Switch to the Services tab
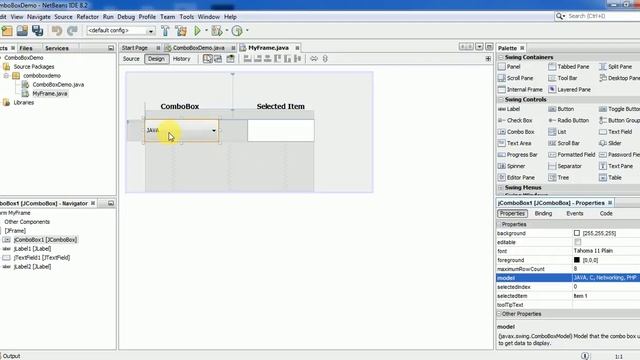This screenshot has width=640, height=360. tap(57, 48)
